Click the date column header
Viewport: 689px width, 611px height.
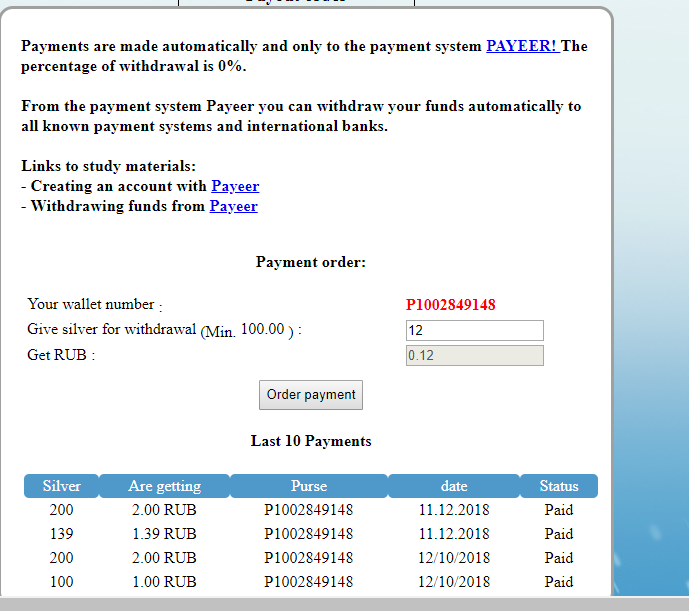tap(454, 486)
